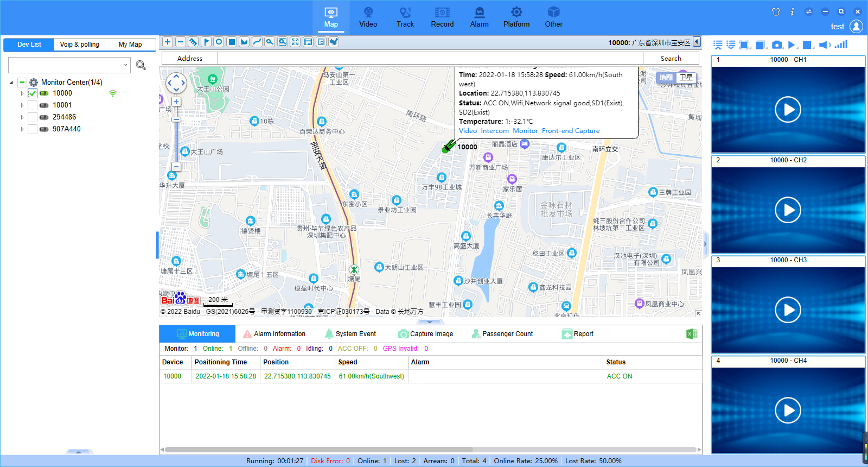Select the circle drawing tool
The width and height of the screenshot is (868, 467).
tap(219, 42)
